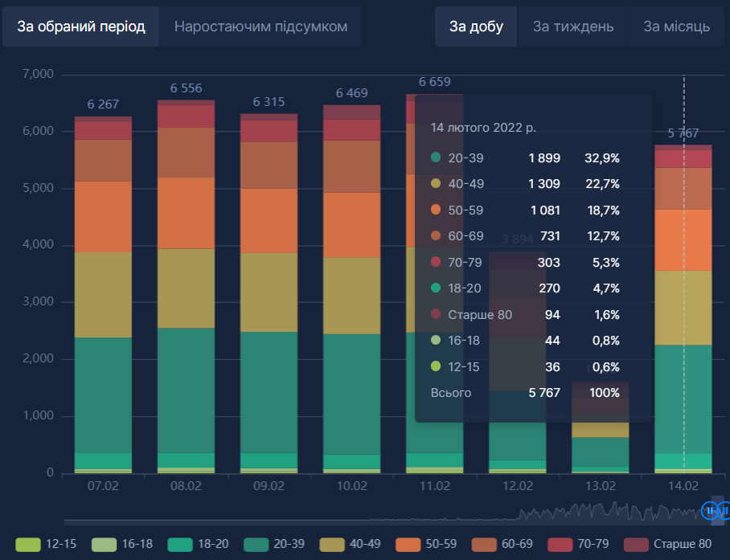Open the Наростаючим підсумком tab
This screenshot has width=730, height=560.
click(x=260, y=27)
